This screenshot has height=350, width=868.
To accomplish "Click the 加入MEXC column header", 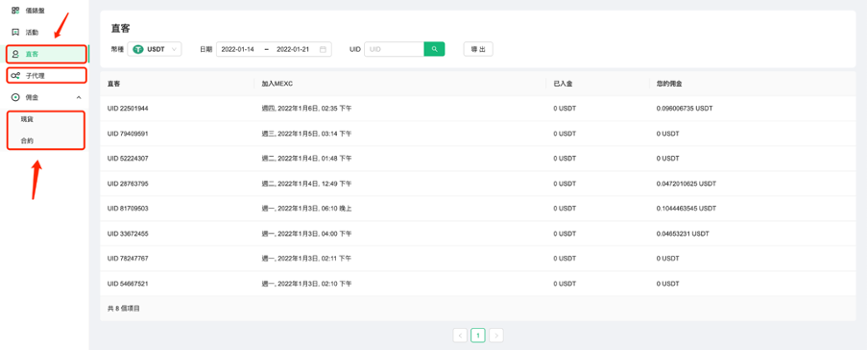I will (277, 84).
